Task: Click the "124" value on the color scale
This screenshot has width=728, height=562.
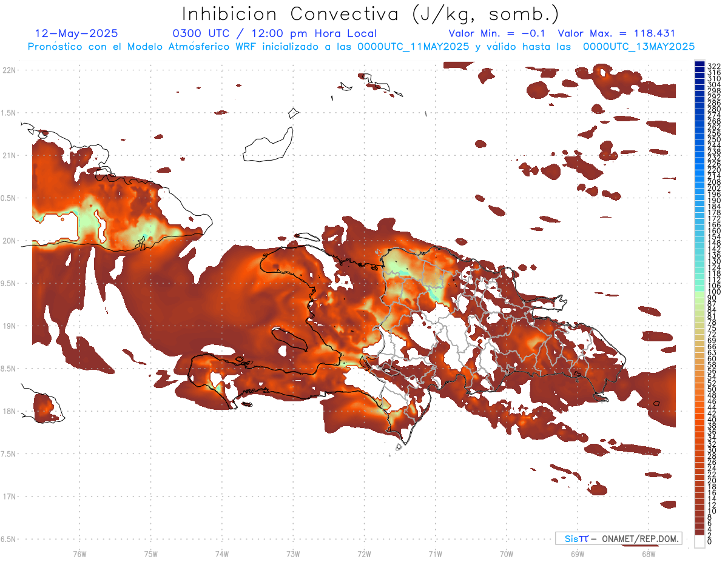Action: coord(714,267)
